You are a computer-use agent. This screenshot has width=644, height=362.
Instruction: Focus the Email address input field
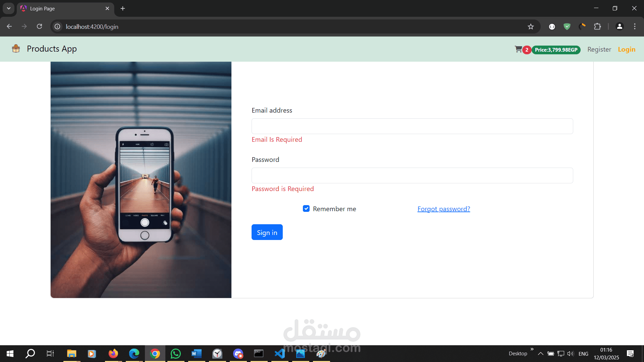click(x=412, y=126)
